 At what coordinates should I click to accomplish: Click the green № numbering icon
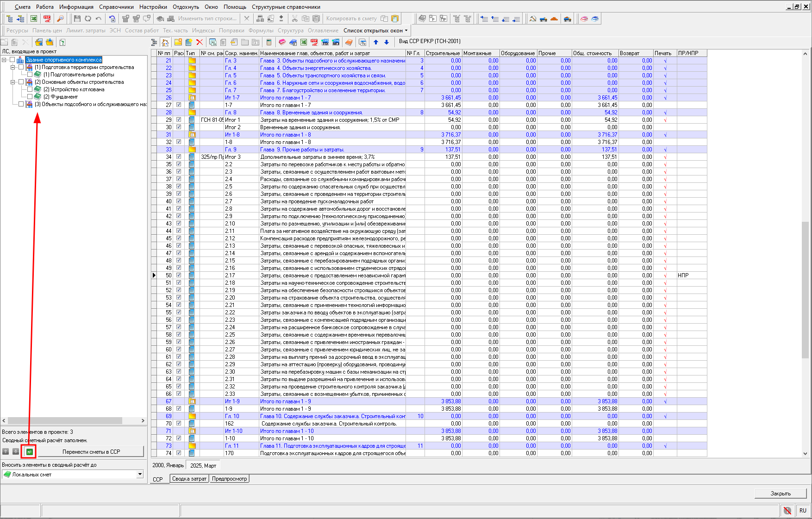tap(30, 451)
